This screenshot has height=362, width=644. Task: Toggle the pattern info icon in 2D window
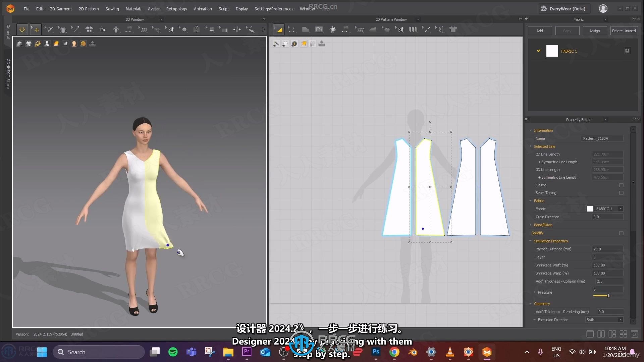click(294, 44)
